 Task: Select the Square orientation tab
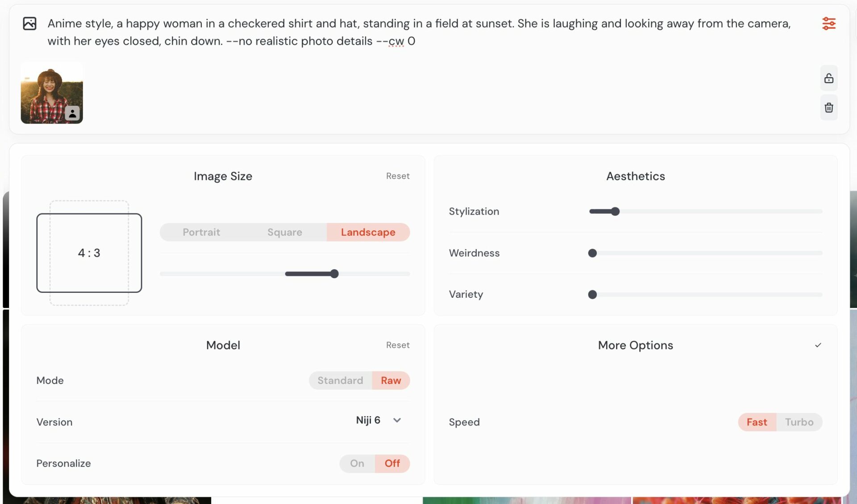coord(284,232)
